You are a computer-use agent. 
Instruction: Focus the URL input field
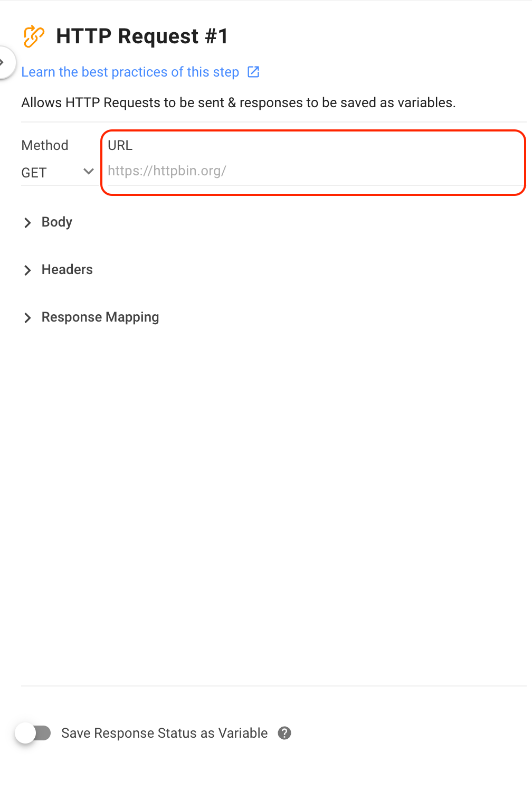(x=315, y=171)
